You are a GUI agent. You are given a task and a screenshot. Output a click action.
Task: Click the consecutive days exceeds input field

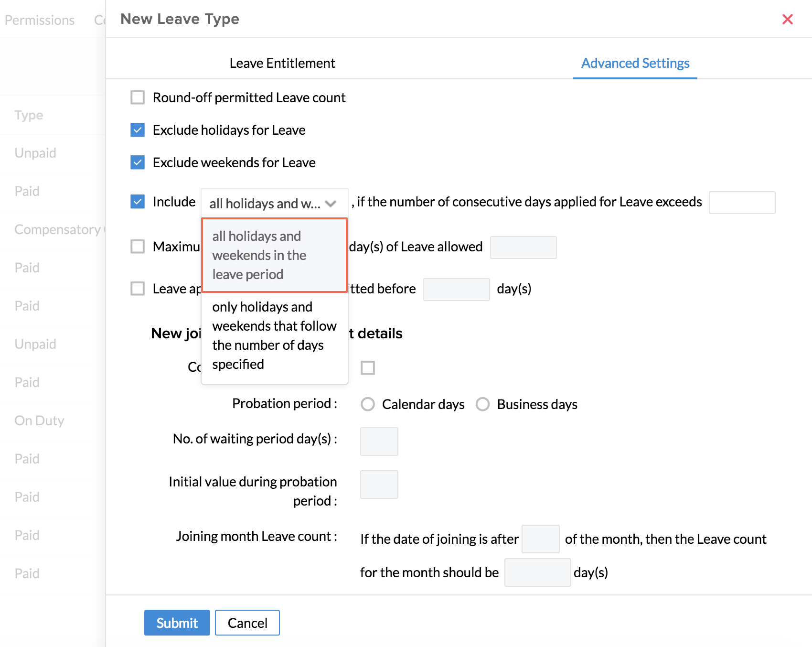point(741,203)
